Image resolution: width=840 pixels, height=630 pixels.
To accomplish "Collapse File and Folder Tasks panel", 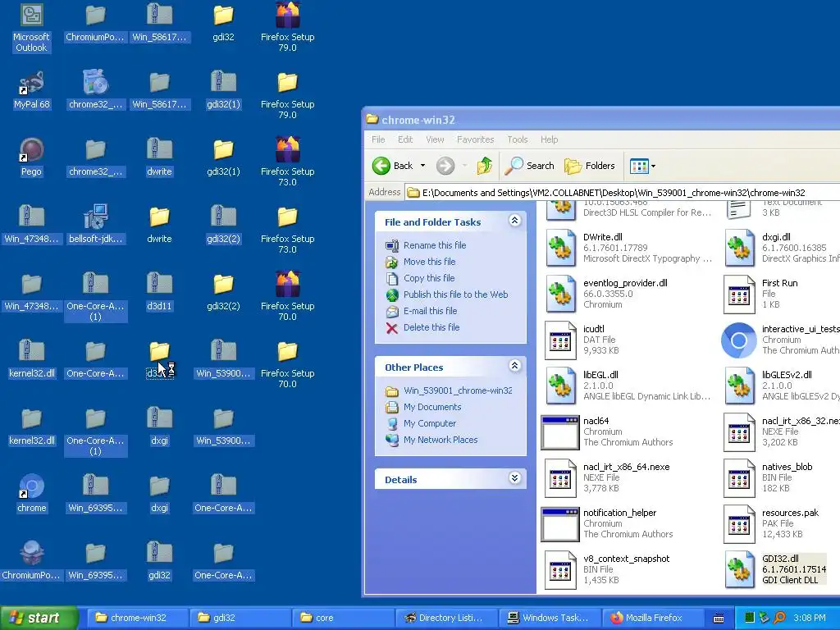I will pyautogui.click(x=515, y=221).
